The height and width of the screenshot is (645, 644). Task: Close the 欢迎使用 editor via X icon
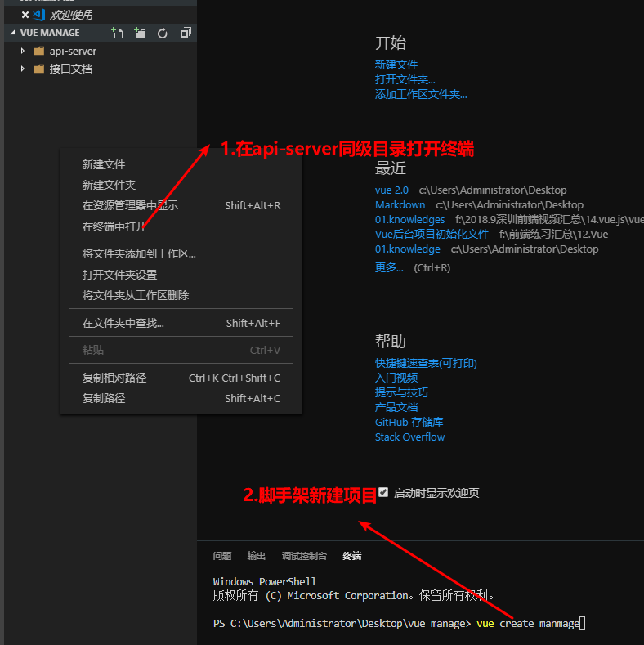pos(25,15)
